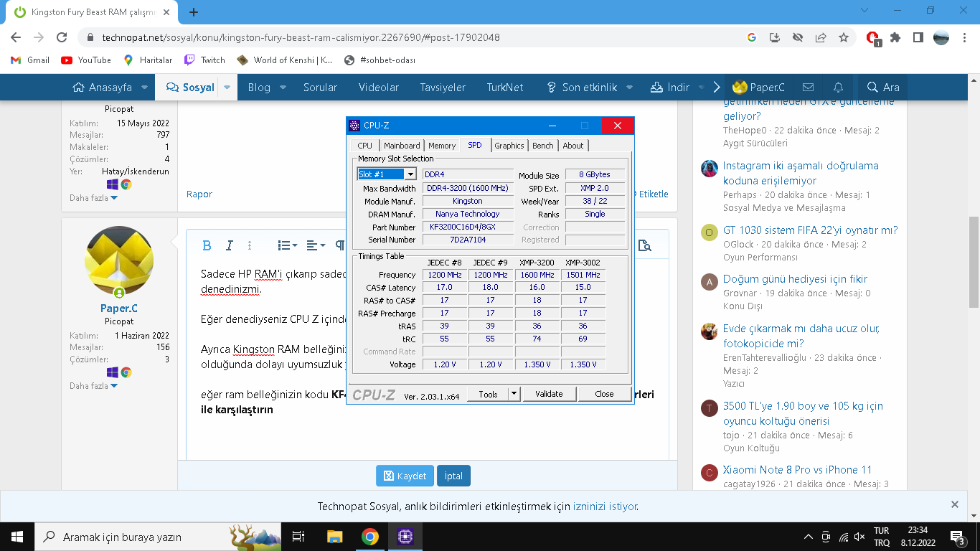This screenshot has width=980, height=551.
Task: Open the Twitch bookmark
Action: point(204,60)
